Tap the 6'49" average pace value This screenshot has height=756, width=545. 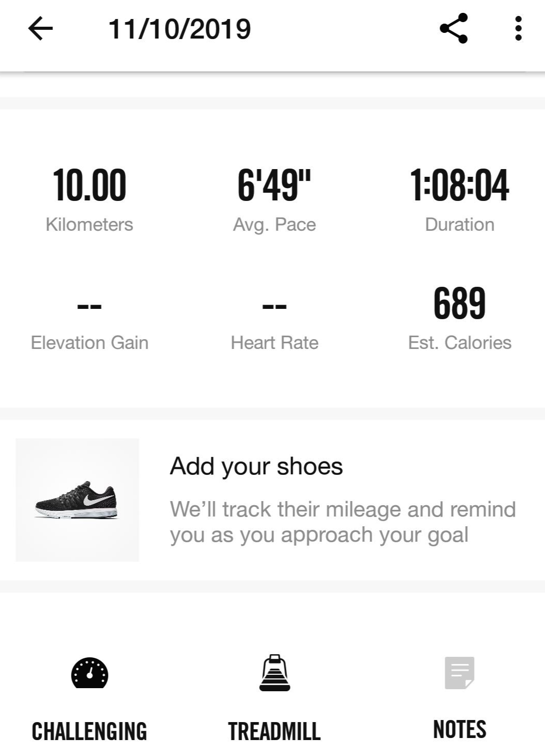click(274, 186)
